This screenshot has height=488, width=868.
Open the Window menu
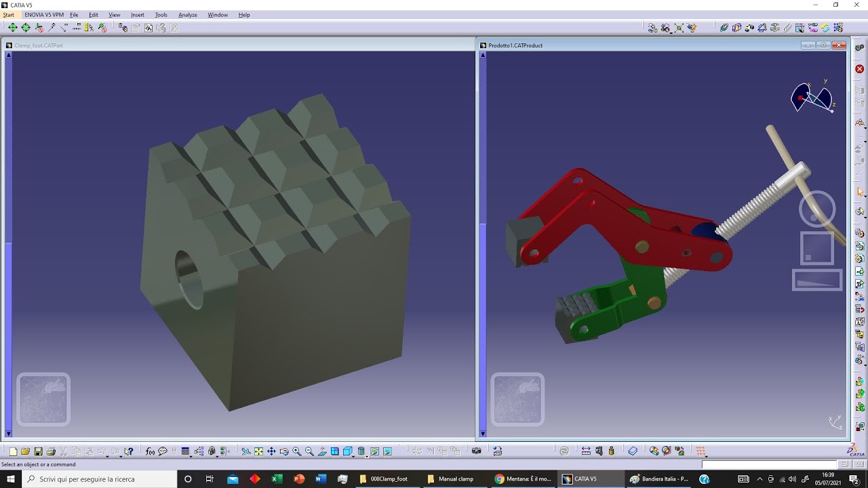pos(218,15)
